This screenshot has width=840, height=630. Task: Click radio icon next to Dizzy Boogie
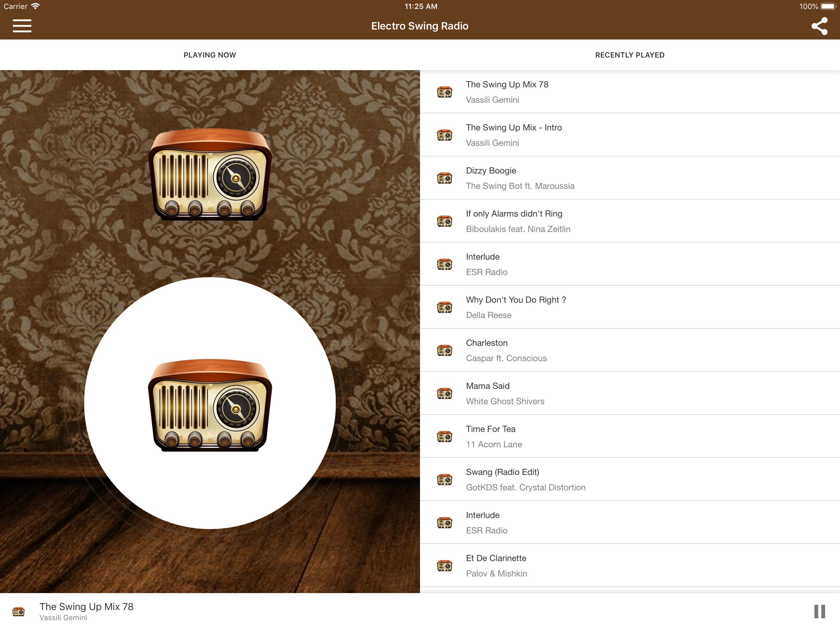[x=444, y=178]
